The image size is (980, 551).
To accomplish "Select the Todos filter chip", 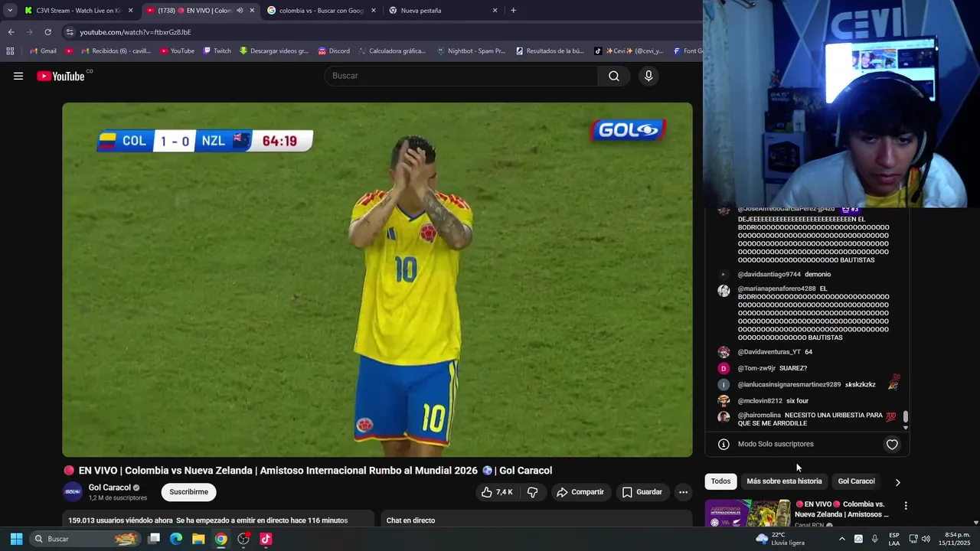I will [x=720, y=481].
